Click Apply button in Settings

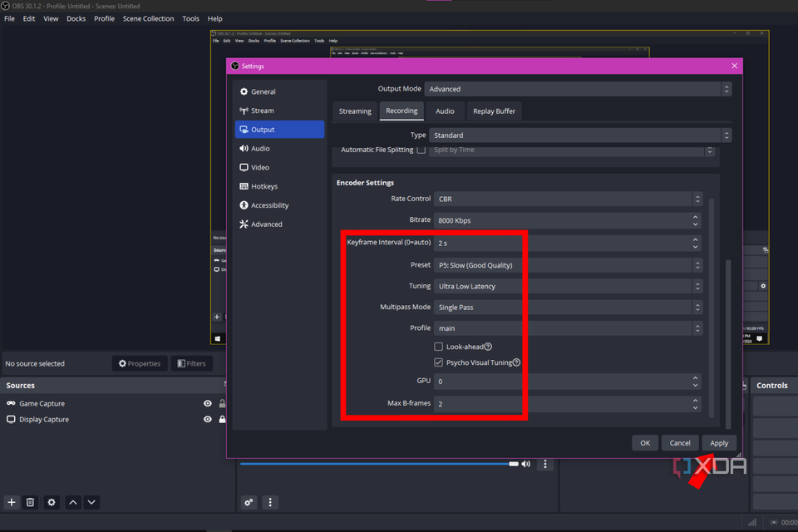(x=719, y=443)
